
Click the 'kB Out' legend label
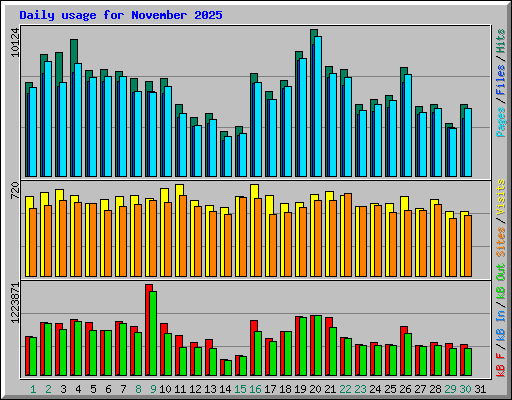tap(501, 282)
